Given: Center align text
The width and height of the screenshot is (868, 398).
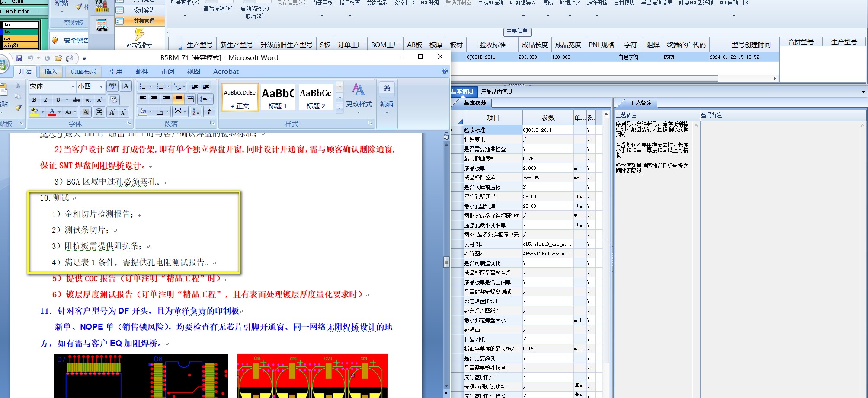Looking at the screenshot, I should click(154, 99).
